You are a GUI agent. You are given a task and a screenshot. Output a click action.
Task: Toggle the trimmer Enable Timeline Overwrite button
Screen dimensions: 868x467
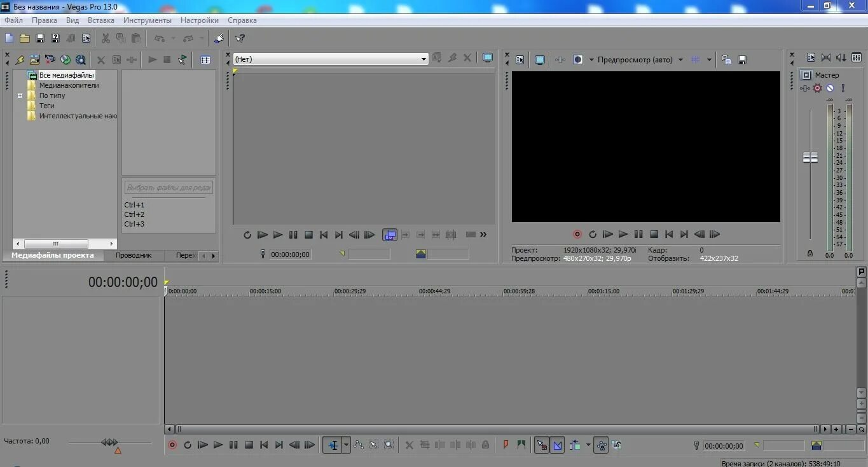click(x=390, y=235)
